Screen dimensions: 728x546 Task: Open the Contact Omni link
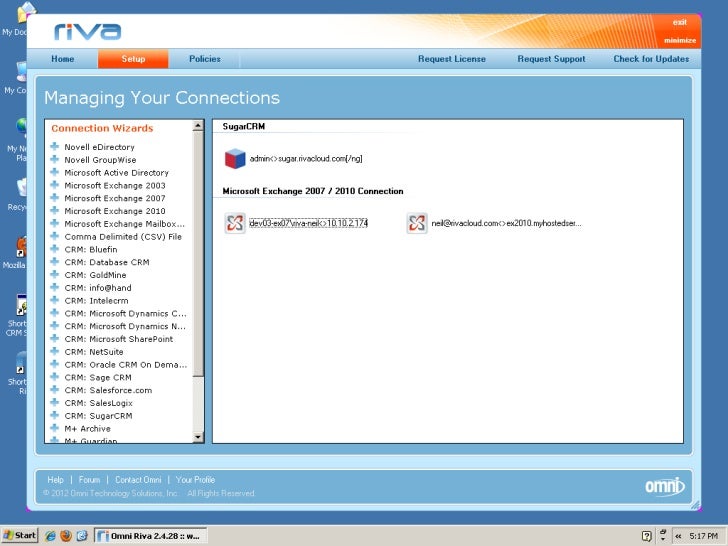coord(138,480)
